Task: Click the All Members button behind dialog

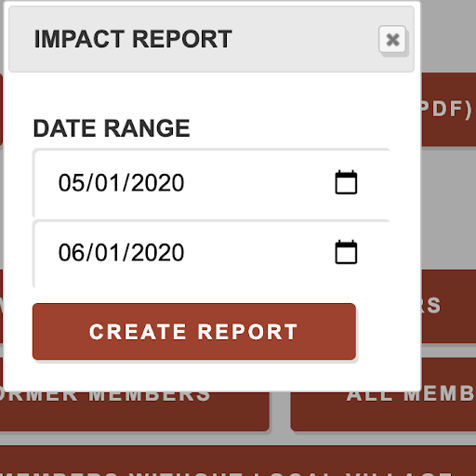Action: click(x=383, y=412)
